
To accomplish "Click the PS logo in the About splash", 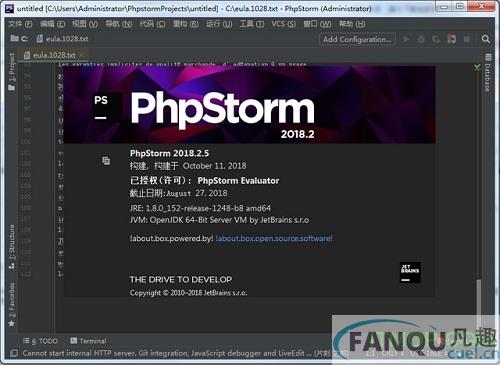I will click(x=106, y=107).
